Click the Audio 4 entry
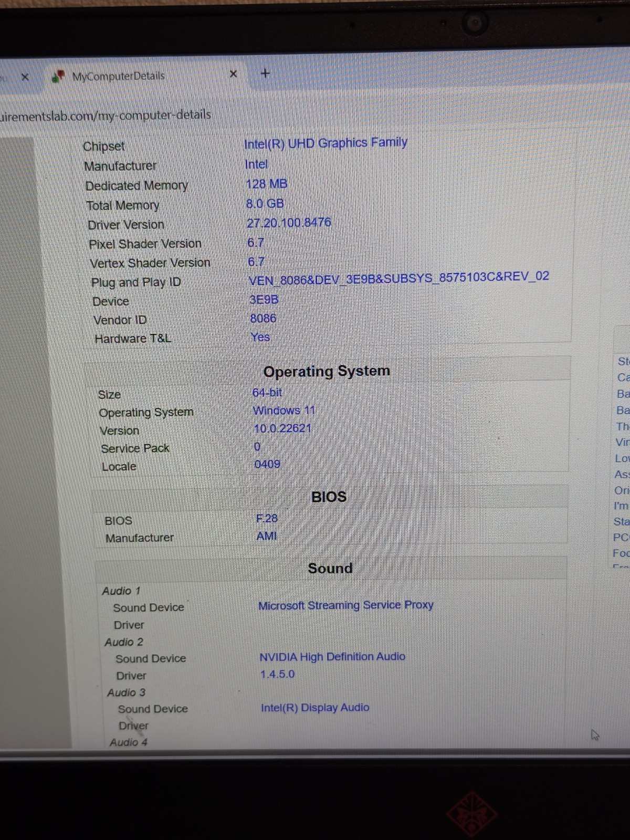Viewport: 630px width, 840px height. coord(129,742)
